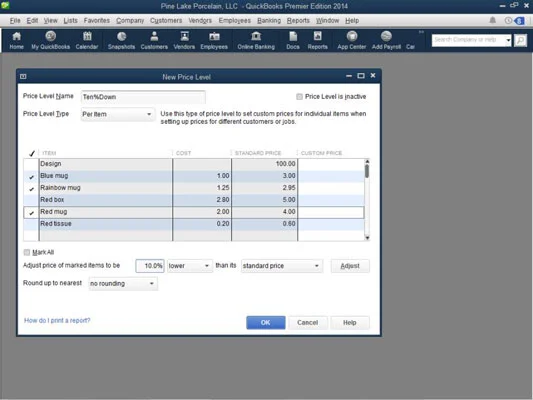Open the Vendors center icon
This screenshot has height=400, width=533.
[x=184, y=40]
